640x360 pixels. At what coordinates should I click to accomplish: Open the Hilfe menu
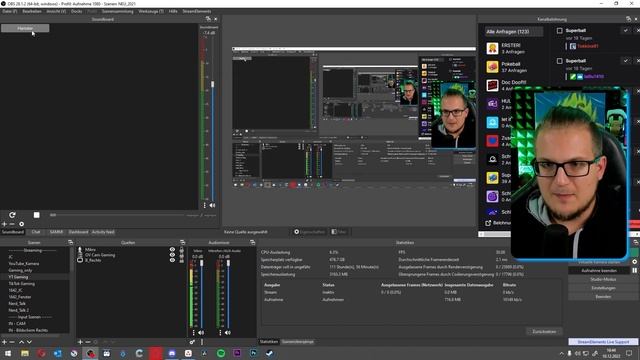(173, 11)
